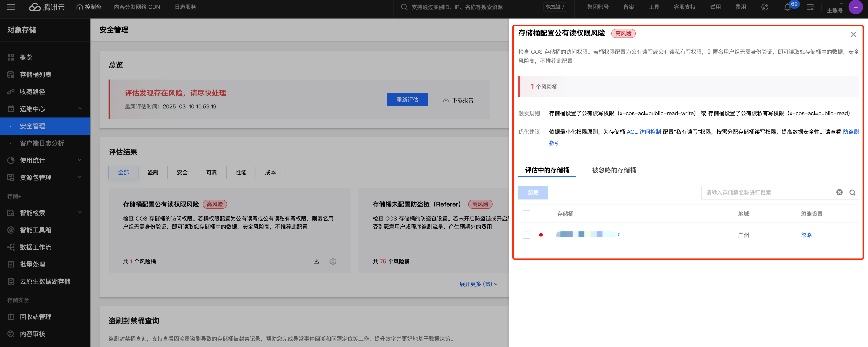
Task: Expand the 智能检索 sidebar section
Action: (x=80, y=213)
